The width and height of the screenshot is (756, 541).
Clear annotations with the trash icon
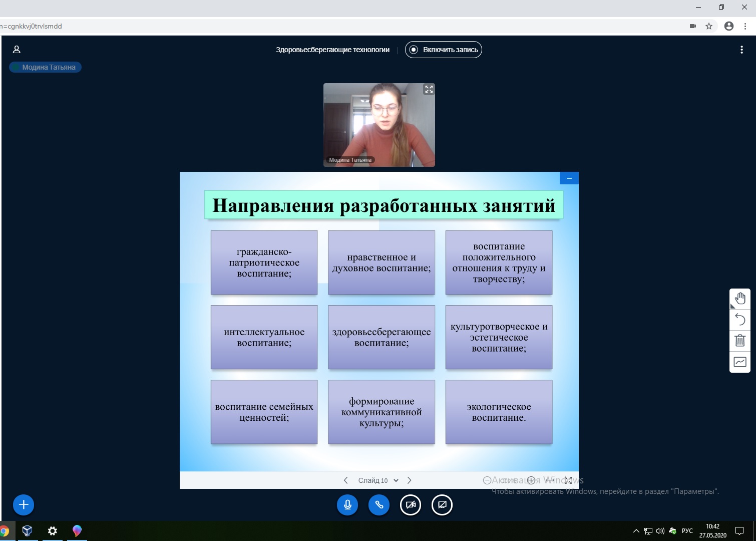[x=740, y=341]
